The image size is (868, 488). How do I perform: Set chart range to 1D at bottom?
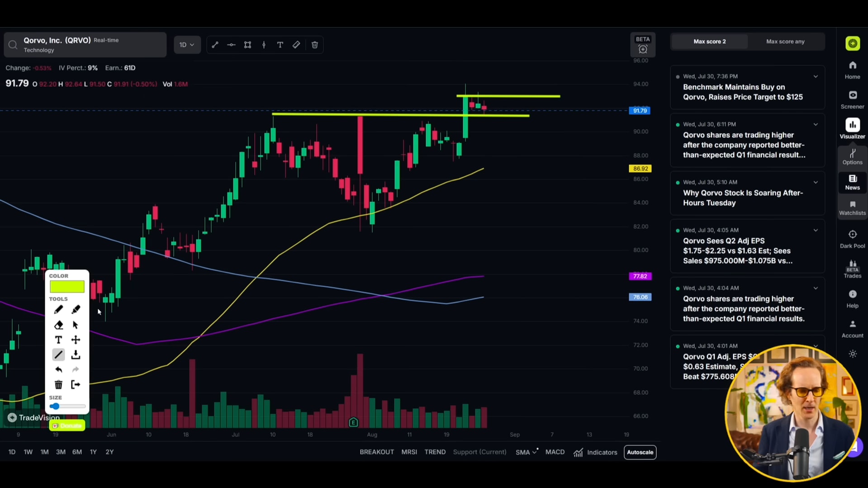coord(12,452)
